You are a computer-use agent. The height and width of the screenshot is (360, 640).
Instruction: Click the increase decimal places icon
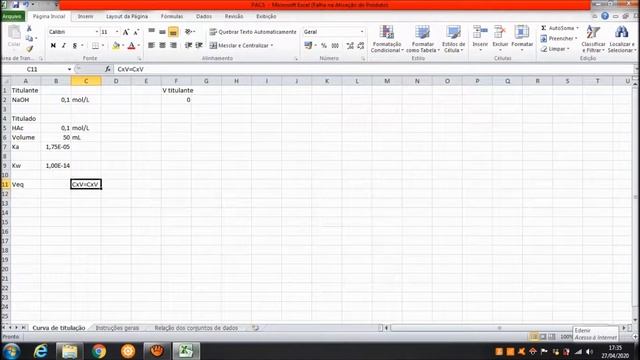tap(350, 46)
